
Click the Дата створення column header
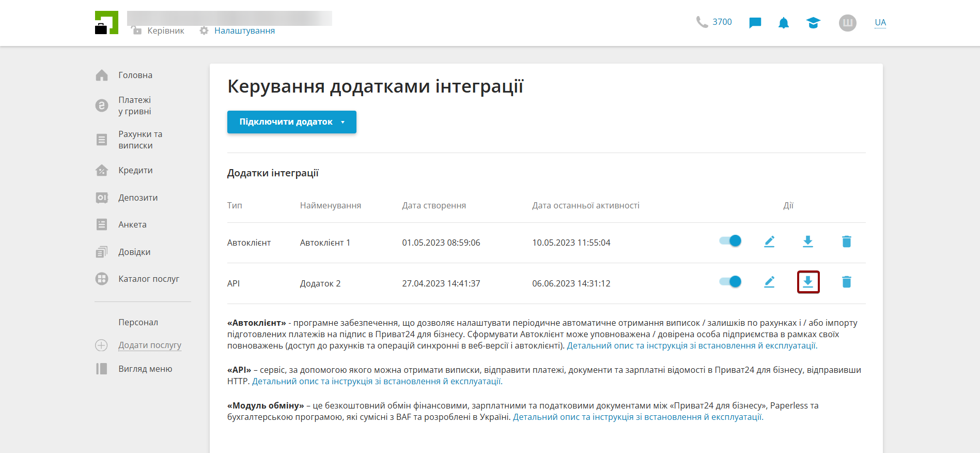(434, 205)
